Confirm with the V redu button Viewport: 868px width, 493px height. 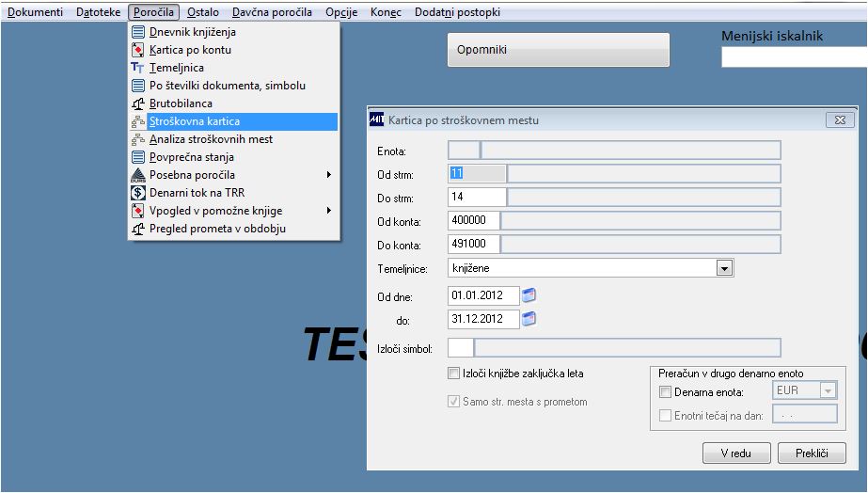736,453
